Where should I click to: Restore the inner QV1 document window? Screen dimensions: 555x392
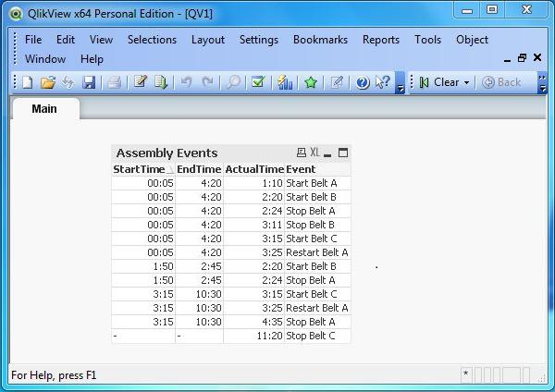[x=522, y=57]
